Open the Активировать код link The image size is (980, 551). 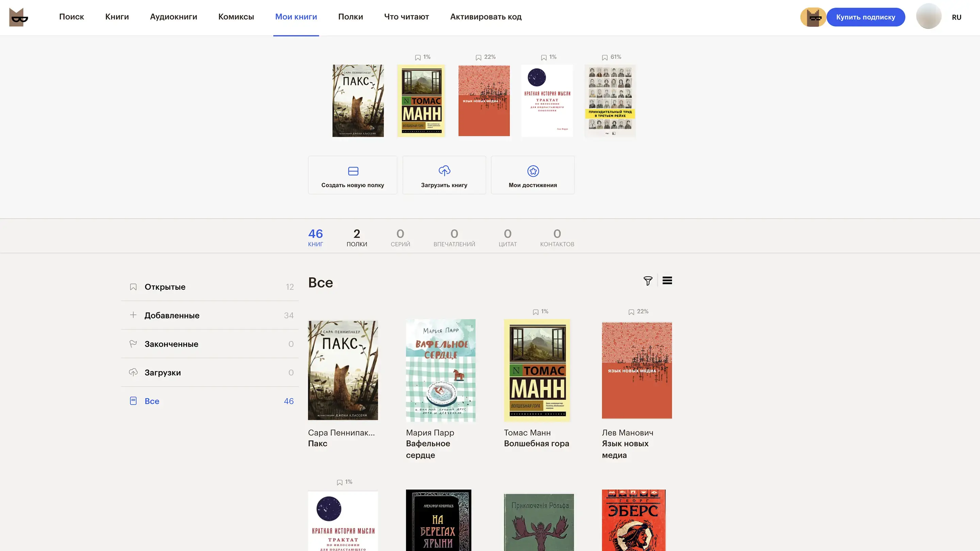click(486, 17)
